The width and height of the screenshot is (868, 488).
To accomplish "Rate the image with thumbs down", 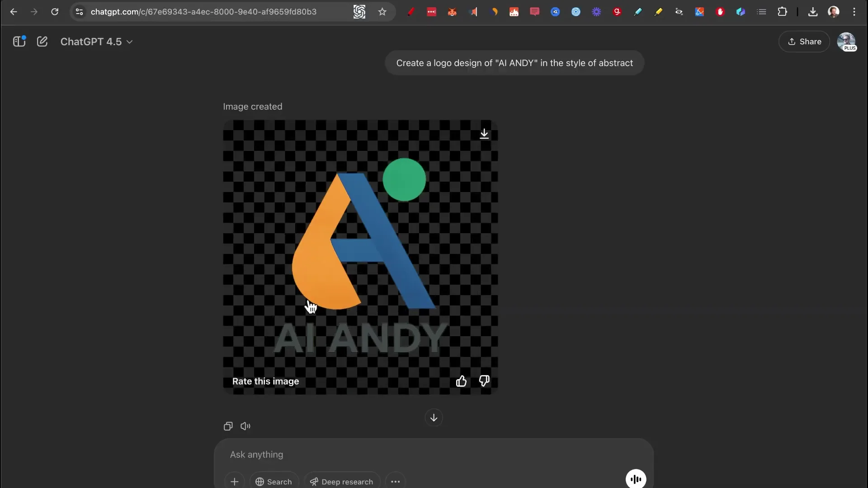I will [484, 381].
